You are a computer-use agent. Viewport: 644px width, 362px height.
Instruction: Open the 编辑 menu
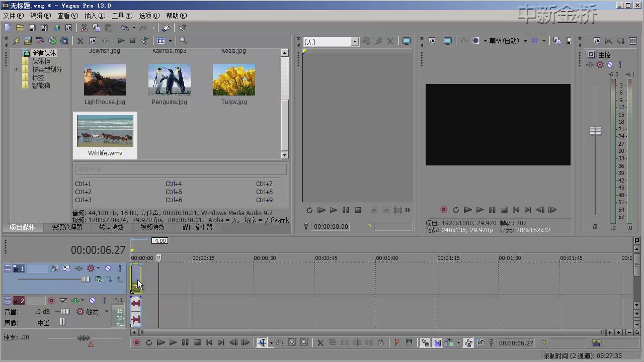[x=40, y=16]
